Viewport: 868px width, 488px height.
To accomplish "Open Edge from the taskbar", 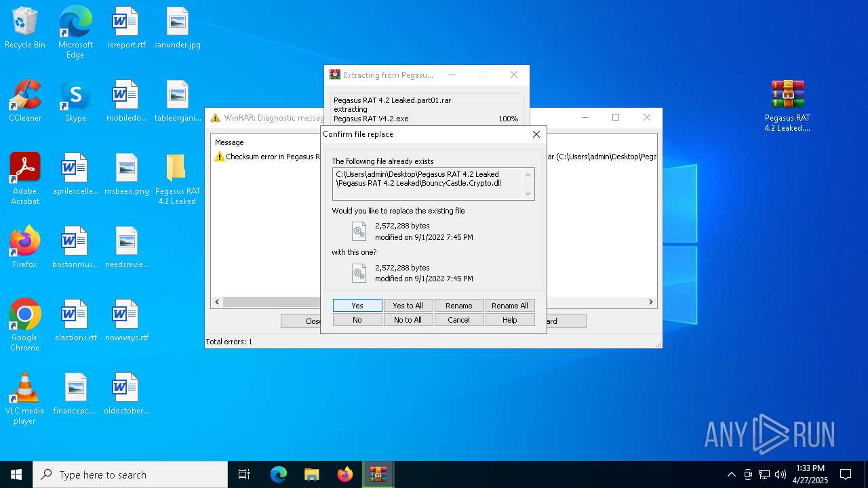I will (x=279, y=474).
